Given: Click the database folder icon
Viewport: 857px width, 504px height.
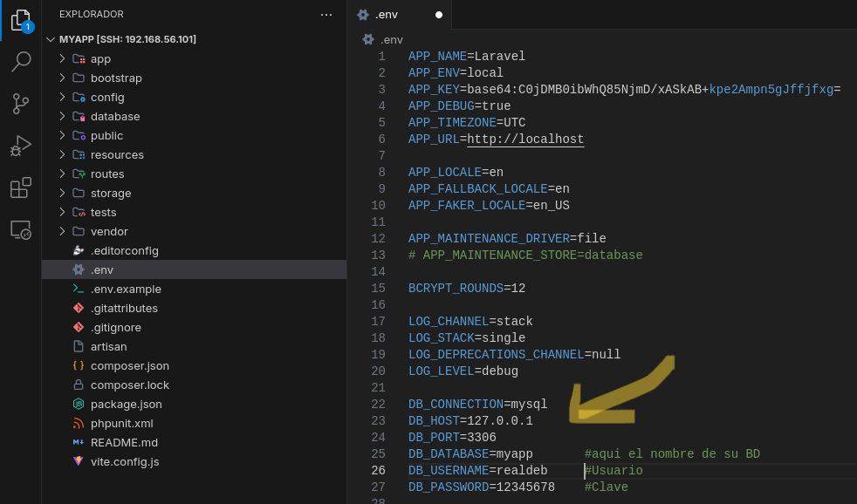Looking at the screenshot, I should coord(79,116).
